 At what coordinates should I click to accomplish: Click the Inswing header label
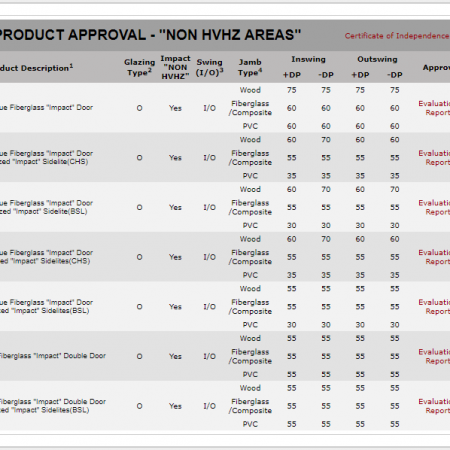click(308, 59)
